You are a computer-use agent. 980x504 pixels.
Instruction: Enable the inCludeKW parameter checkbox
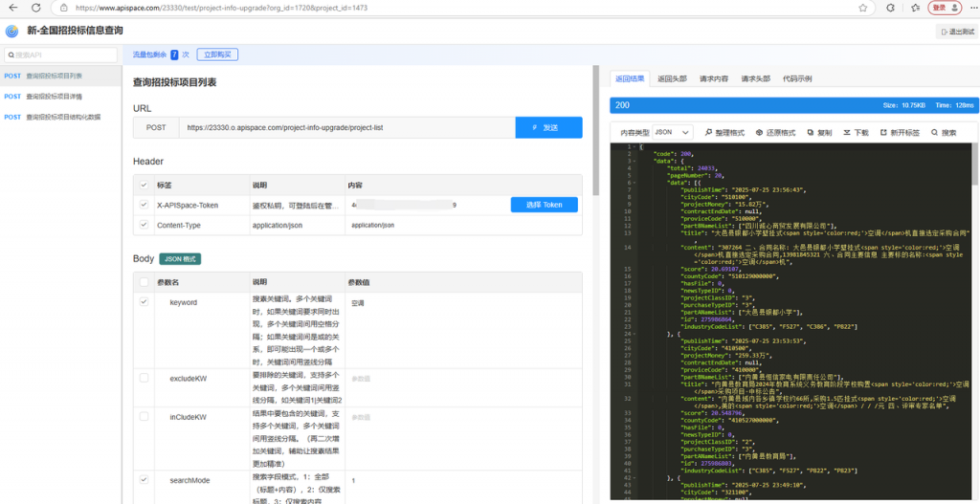(x=145, y=417)
